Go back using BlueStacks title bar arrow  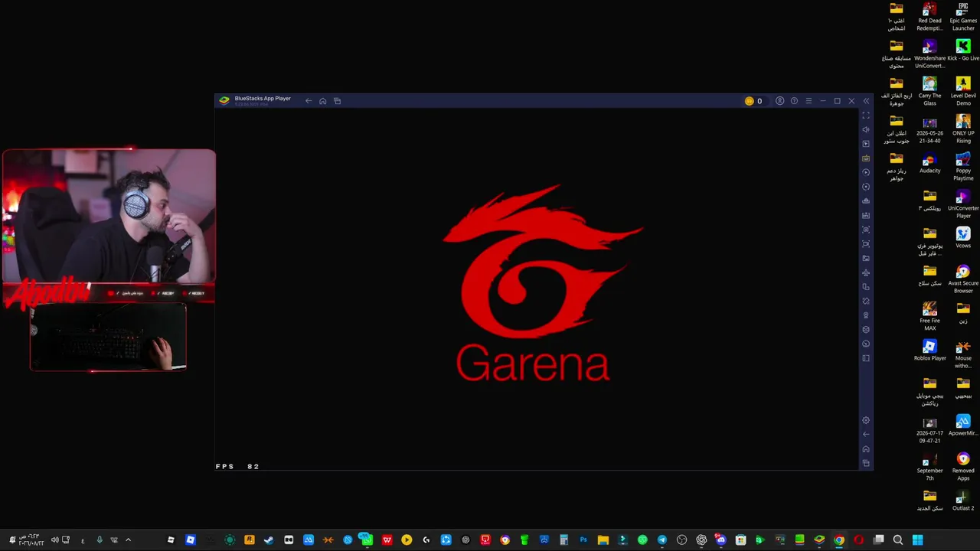[309, 101]
